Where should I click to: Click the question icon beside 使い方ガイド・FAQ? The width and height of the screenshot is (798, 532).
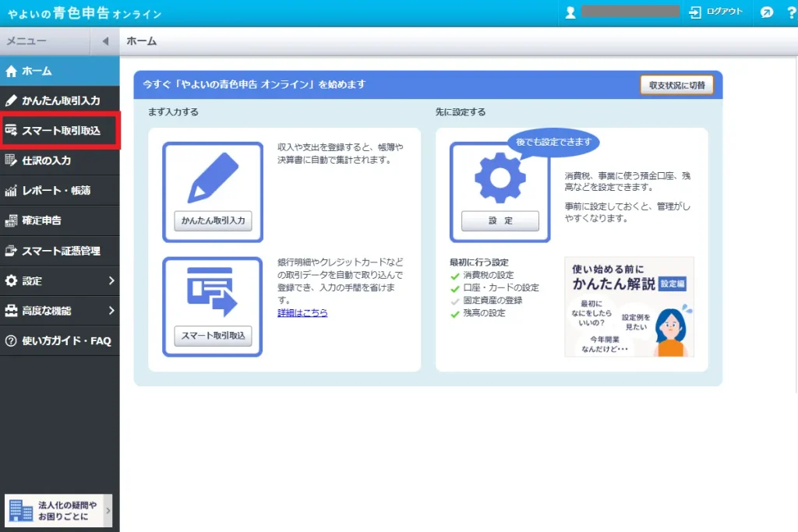[x=11, y=340]
